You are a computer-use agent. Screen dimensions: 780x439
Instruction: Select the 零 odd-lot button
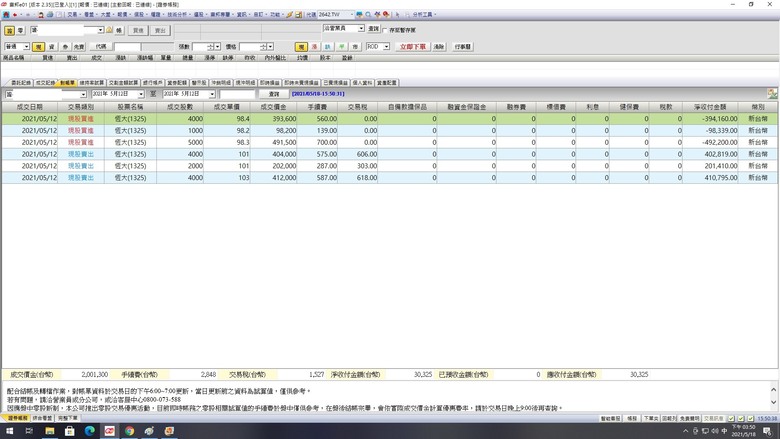(20, 31)
